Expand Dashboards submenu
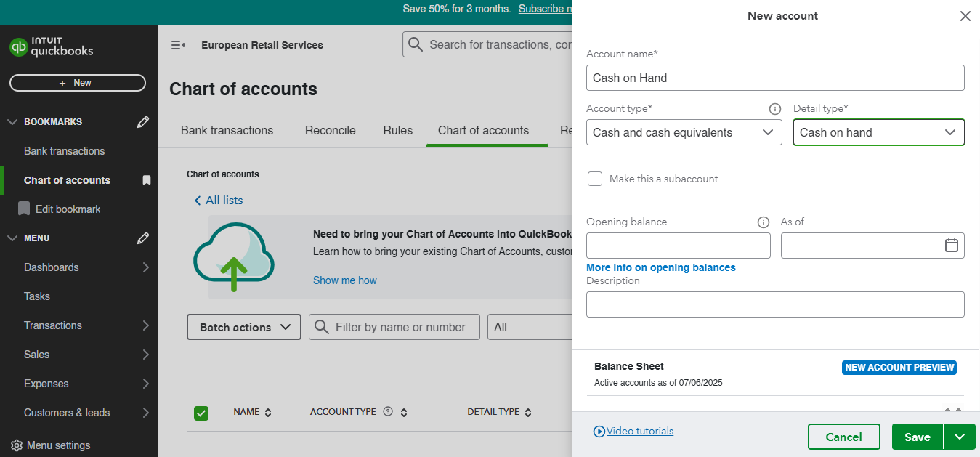Viewport: 980px width, 457px height. [145, 267]
